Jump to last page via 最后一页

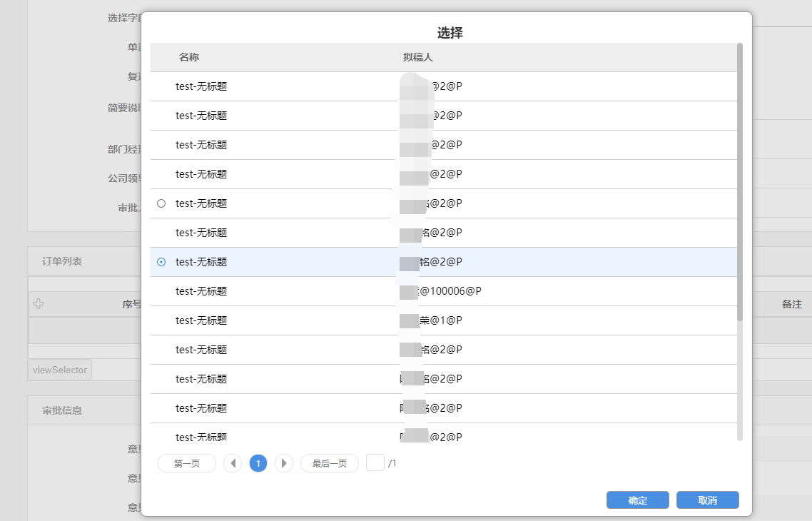[329, 463]
